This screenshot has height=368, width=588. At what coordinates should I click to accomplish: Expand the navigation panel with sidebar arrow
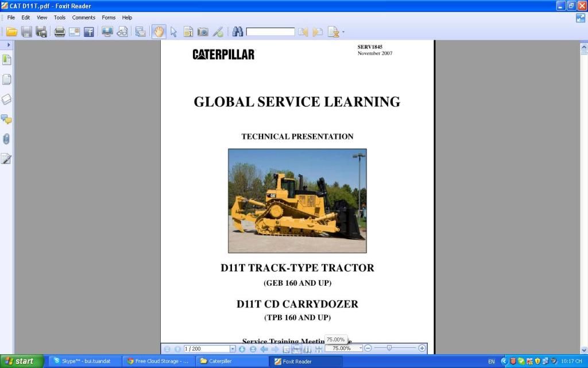coord(9,45)
